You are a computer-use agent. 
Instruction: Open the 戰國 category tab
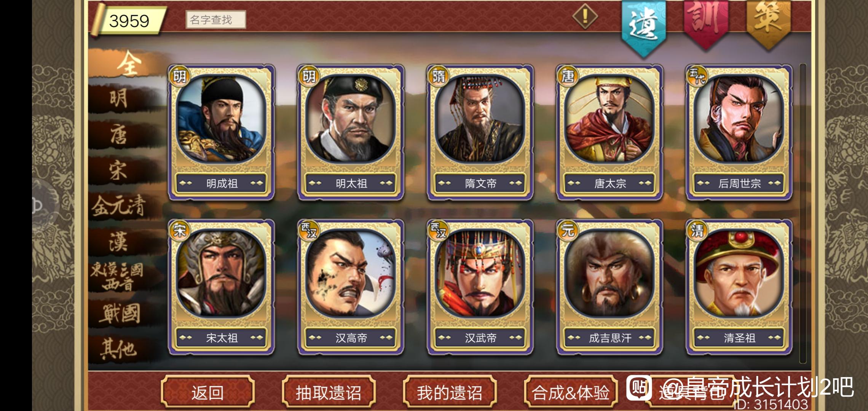click(x=119, y=313)
